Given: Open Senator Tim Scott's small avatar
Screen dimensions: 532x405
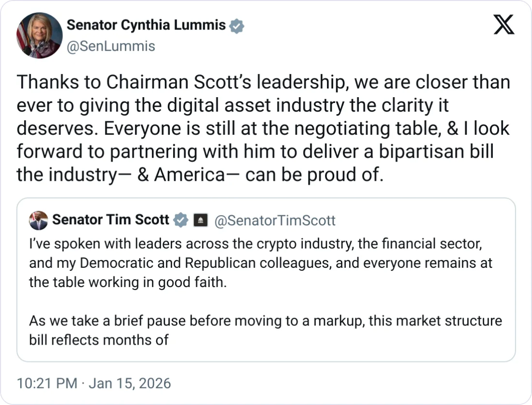Looking at the screenshot, I should [38, 220].
